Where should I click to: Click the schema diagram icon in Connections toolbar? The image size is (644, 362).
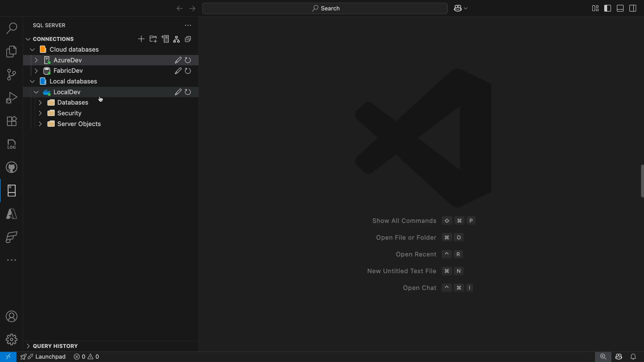click(177, 40)
